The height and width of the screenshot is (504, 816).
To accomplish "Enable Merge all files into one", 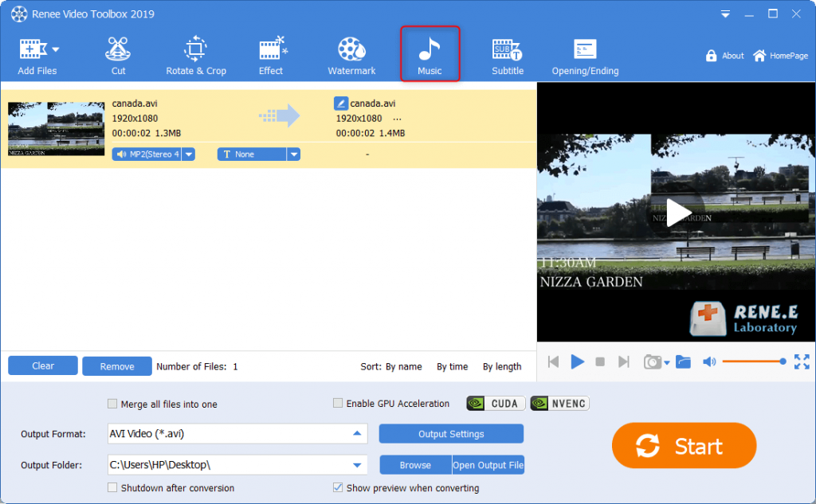I will [112, 404].
